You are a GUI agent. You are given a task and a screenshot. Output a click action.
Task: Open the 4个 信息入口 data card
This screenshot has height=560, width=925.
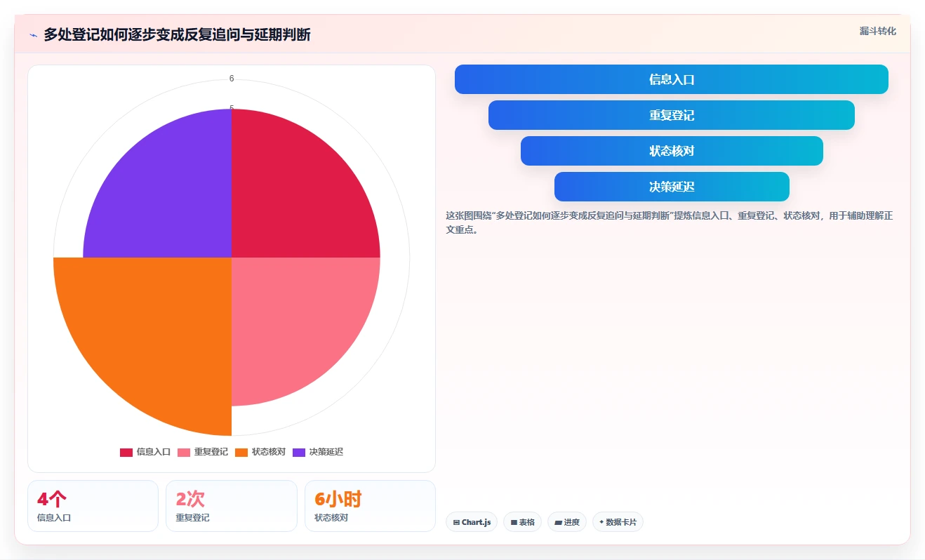click(x=93, y=506)
